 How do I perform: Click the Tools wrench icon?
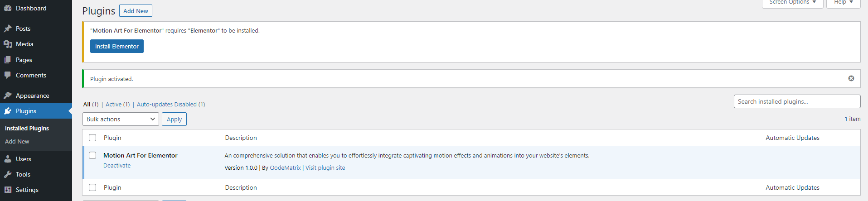(x=8, y=174)
